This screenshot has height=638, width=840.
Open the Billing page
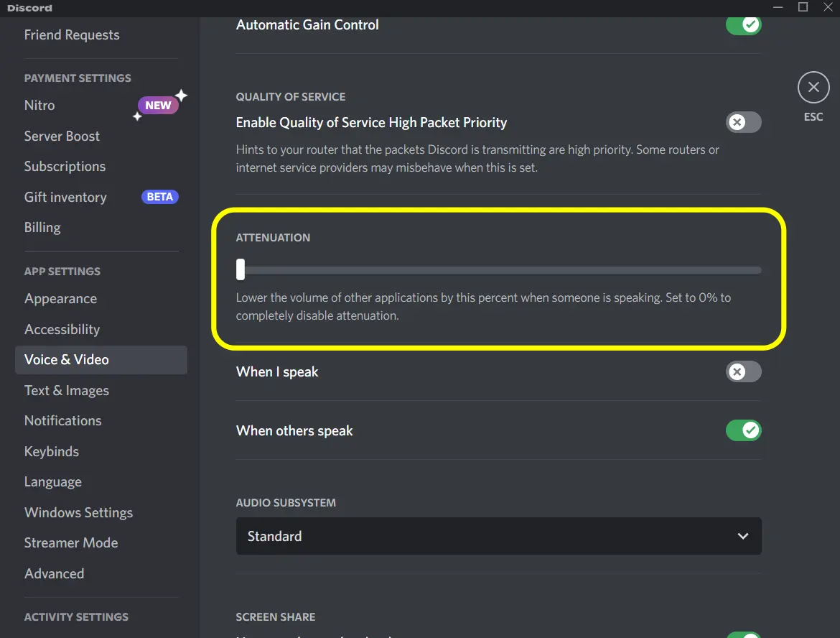tap(42, 227)
